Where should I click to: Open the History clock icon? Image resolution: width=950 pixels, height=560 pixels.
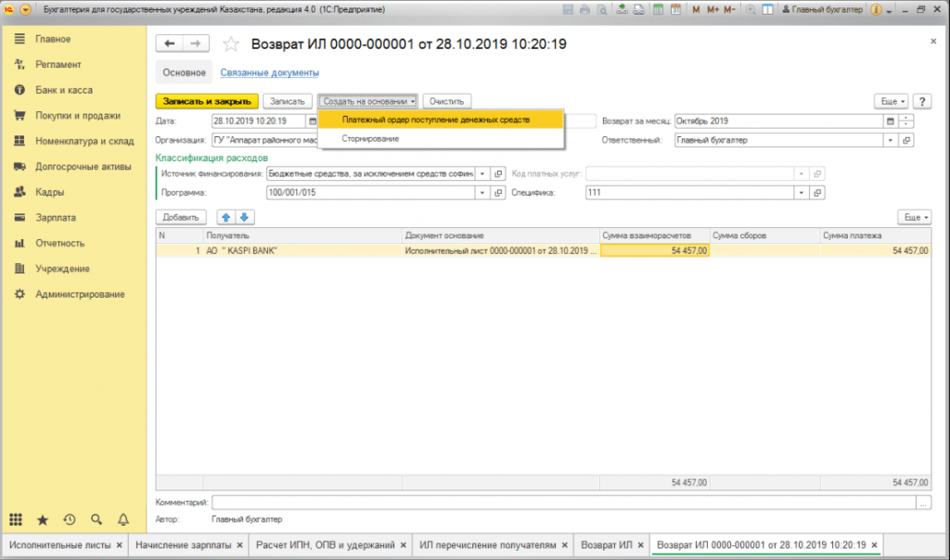click(x=70, y=519)
